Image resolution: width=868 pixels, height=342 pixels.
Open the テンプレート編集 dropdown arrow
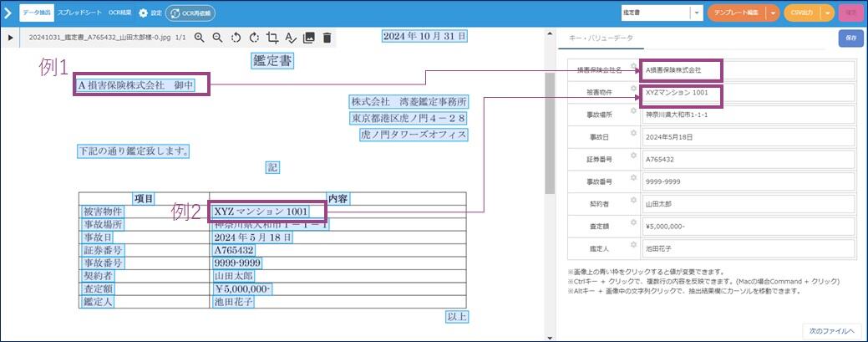pos(773,13)
